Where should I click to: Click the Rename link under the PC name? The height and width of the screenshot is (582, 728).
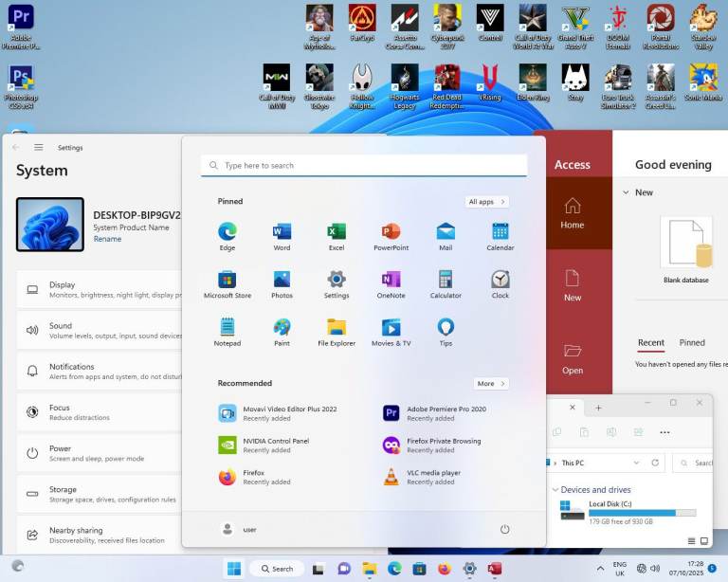tap(107, 239)
